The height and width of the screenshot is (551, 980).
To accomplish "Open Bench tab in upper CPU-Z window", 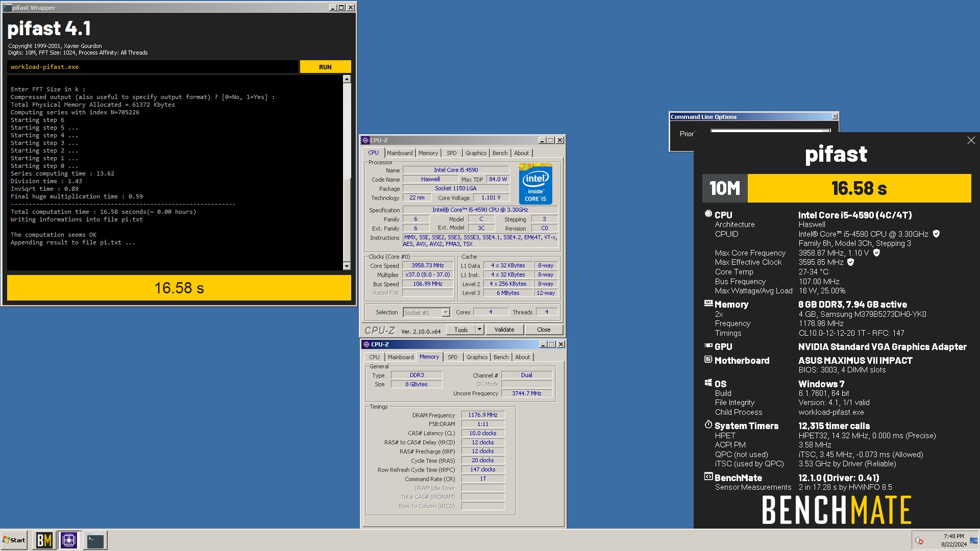I will click(x=500, y=153).
